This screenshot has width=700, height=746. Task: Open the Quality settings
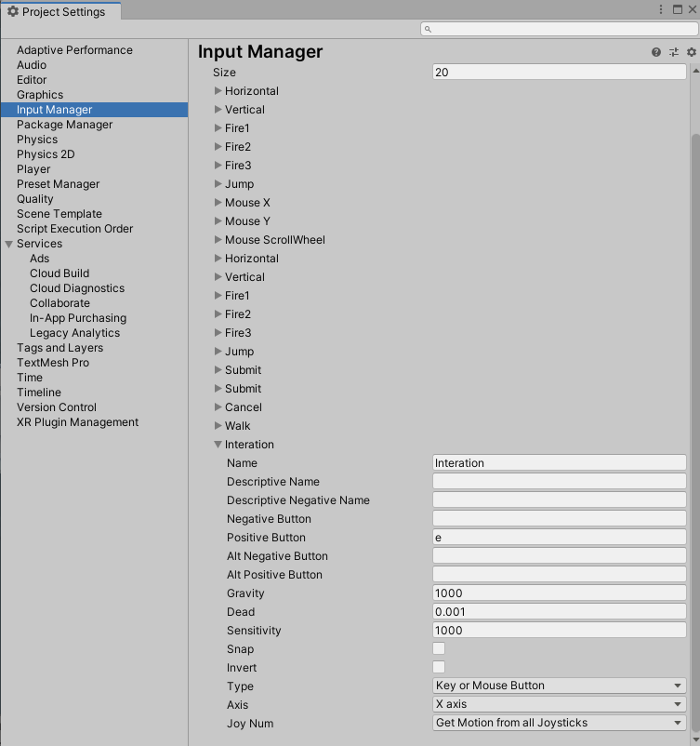pos(34,199)
